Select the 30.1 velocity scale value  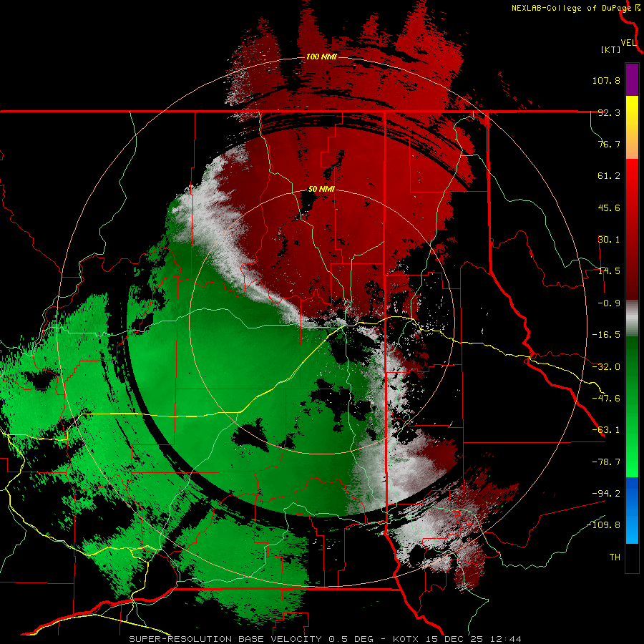[609, 240]
